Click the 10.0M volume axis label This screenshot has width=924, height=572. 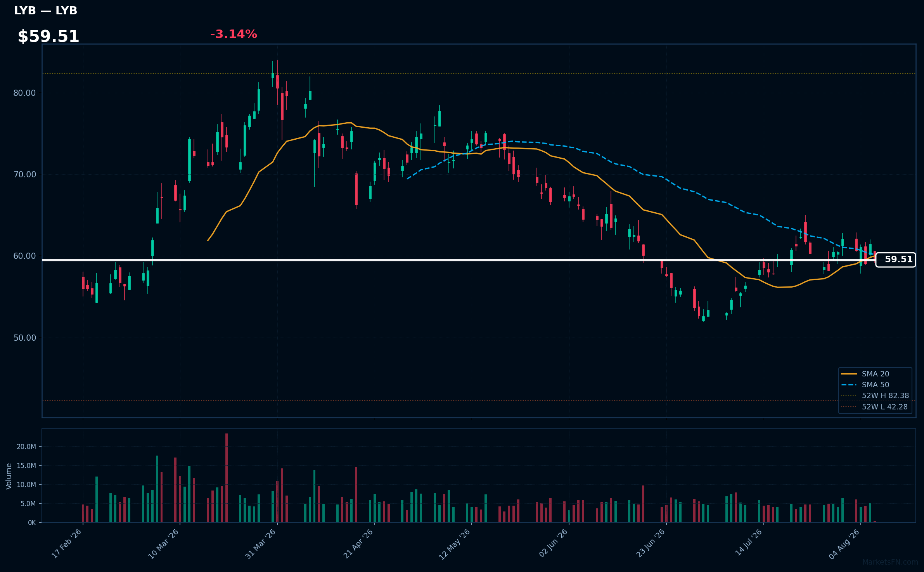pos(26,485)
